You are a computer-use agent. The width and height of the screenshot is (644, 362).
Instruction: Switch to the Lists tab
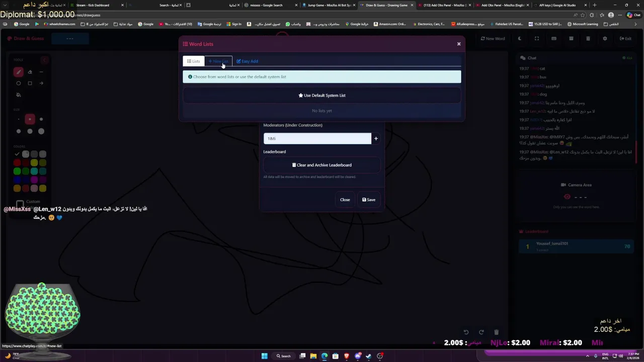[x=194, y=61]
